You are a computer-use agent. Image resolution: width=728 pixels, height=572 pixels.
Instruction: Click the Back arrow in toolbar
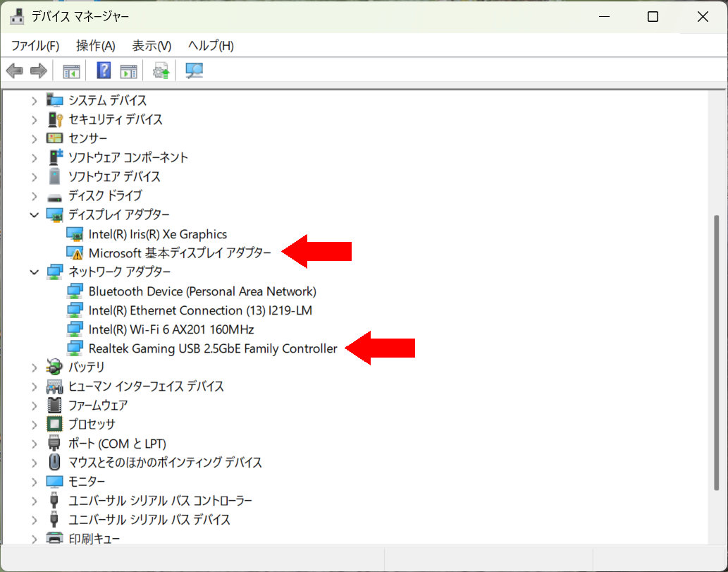(x=14, y=71)
